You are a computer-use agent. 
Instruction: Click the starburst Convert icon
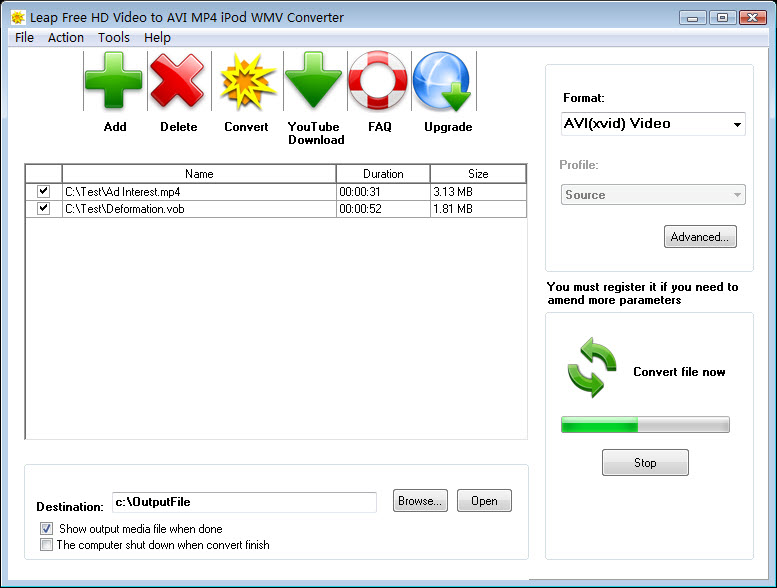247,81
